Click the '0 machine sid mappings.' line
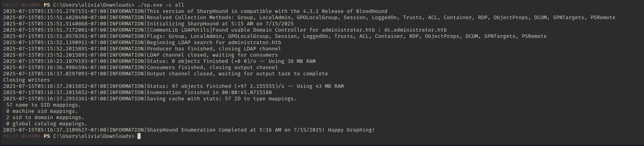 pyautogui.click(x=42, y=111)
